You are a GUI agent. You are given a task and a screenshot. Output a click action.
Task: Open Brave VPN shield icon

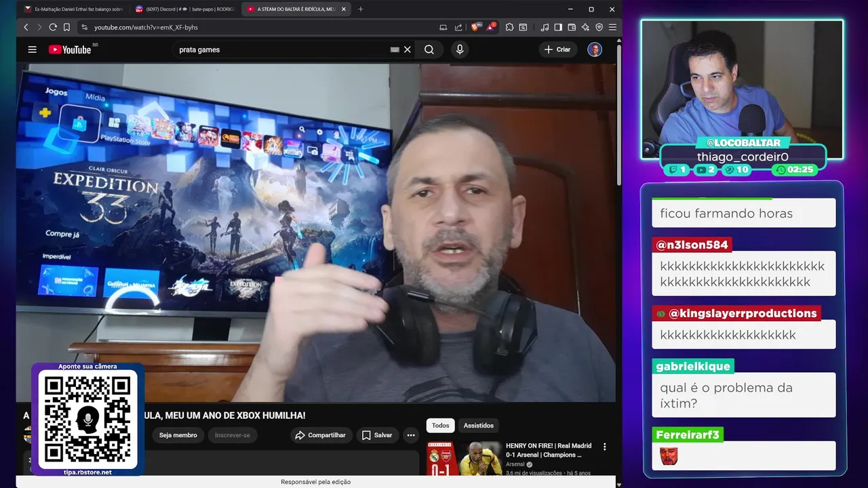(x=599, y=27)
